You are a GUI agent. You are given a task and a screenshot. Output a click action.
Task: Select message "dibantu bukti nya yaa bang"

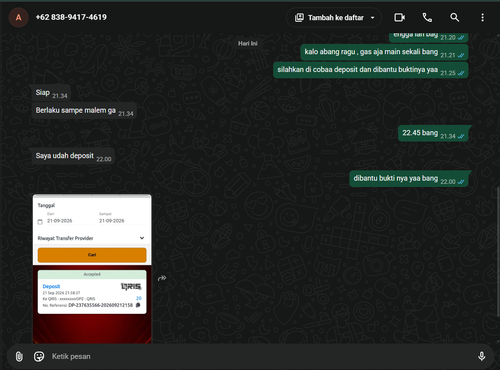point(409,179)
